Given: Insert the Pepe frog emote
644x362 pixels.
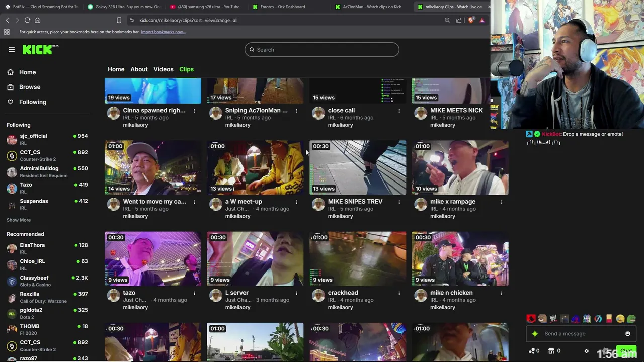Looking at the screenshot, I should (631, 318).
